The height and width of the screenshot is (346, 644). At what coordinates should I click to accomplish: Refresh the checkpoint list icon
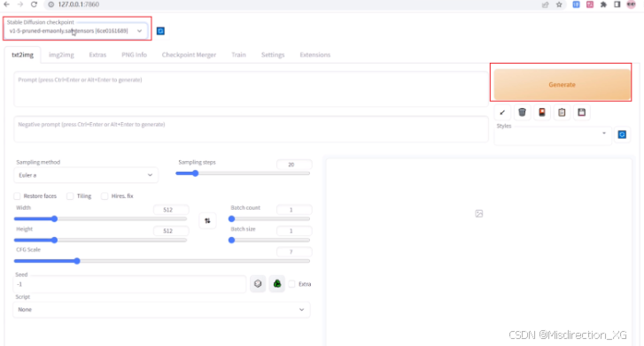(x=160, y=31)
